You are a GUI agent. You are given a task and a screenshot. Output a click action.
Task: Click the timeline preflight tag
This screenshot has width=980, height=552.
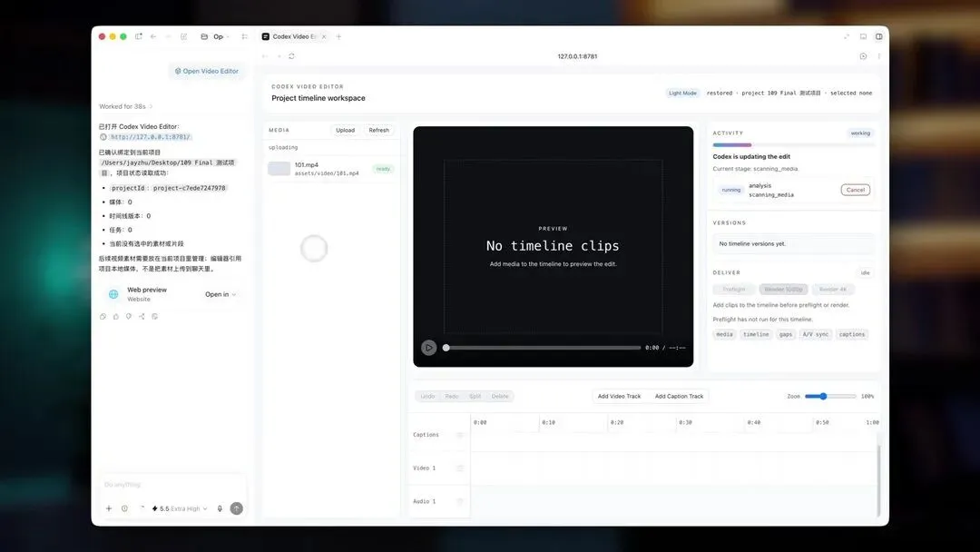pos(756,334)
